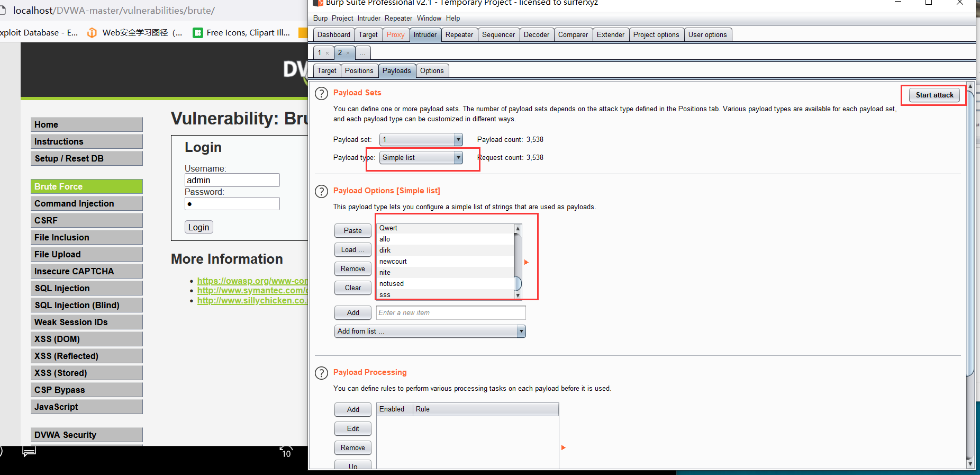
Task: Switch to Dashboard tab
Action: (x=334, y=35)
